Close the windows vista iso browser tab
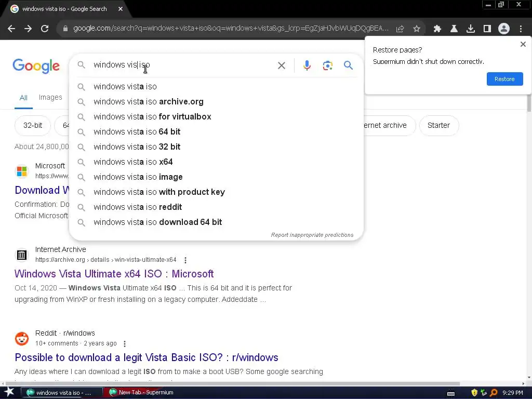 pos(121,9)
